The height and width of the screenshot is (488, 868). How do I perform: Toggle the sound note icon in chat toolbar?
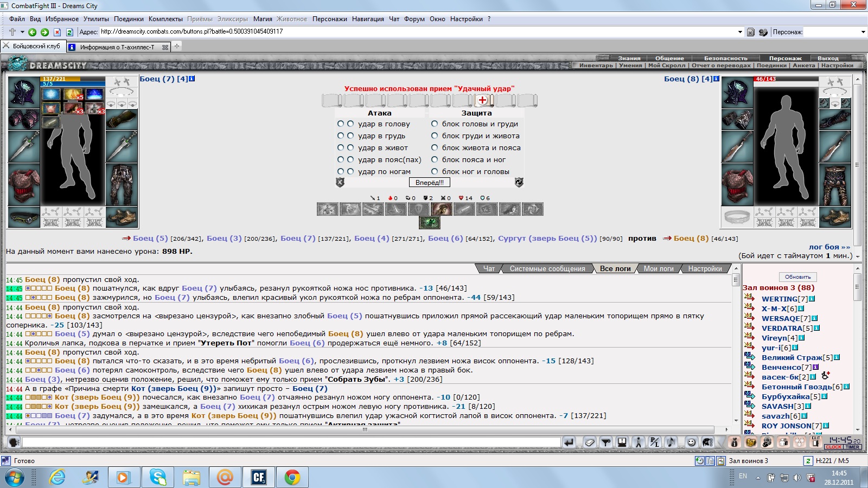pyautogui.click(x=671, y=442)
